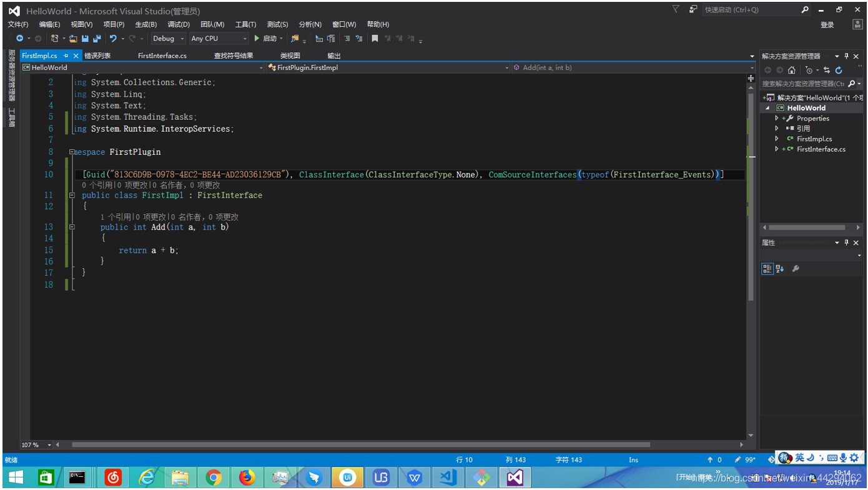
Task: Collapse the FirstImpl class outlining region
Action: tap(72, 195)
